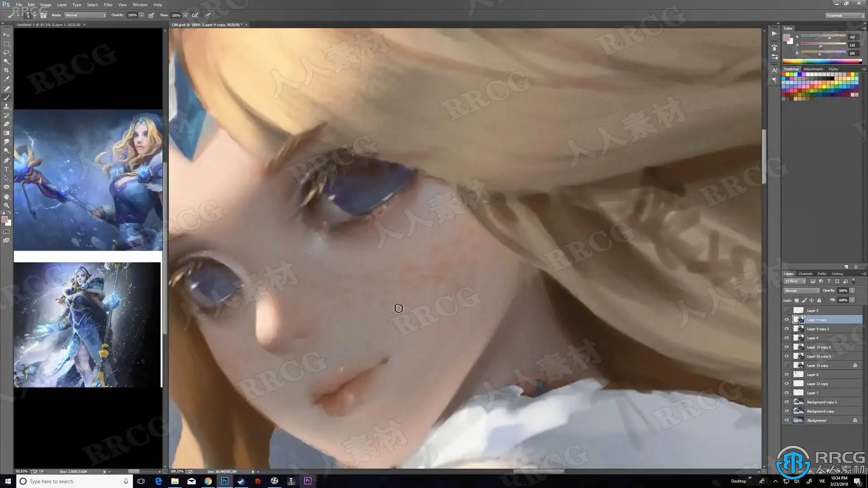Image resolution: width=868 pixels, height=488 pixels.
Task: Select the Crop tool
Action: point(6,70)
